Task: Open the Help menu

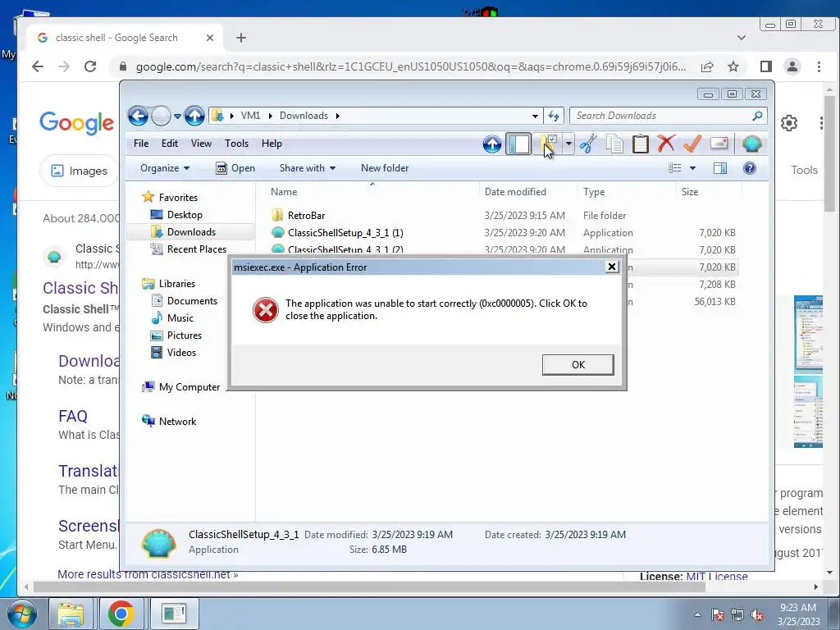Action: (272, 144)
